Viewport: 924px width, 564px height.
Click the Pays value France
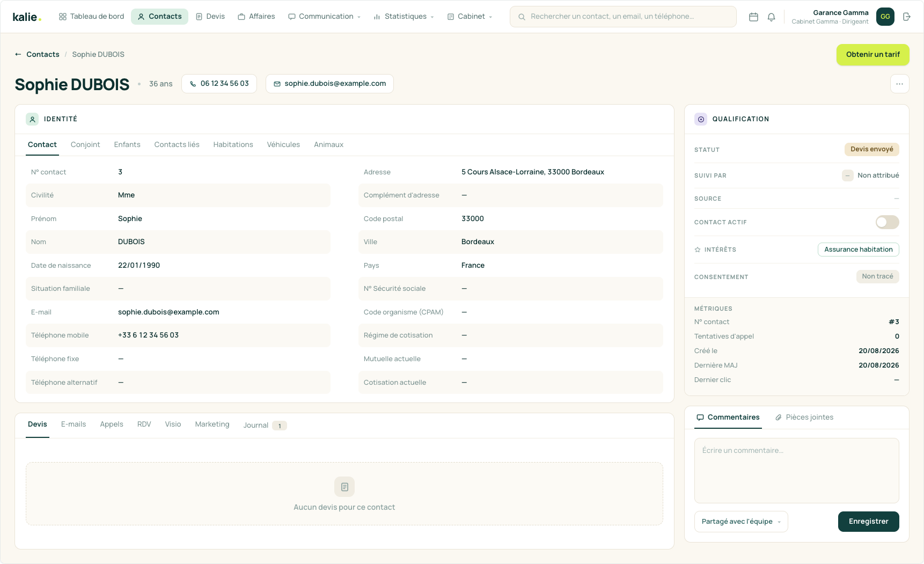tap(473, 266)
